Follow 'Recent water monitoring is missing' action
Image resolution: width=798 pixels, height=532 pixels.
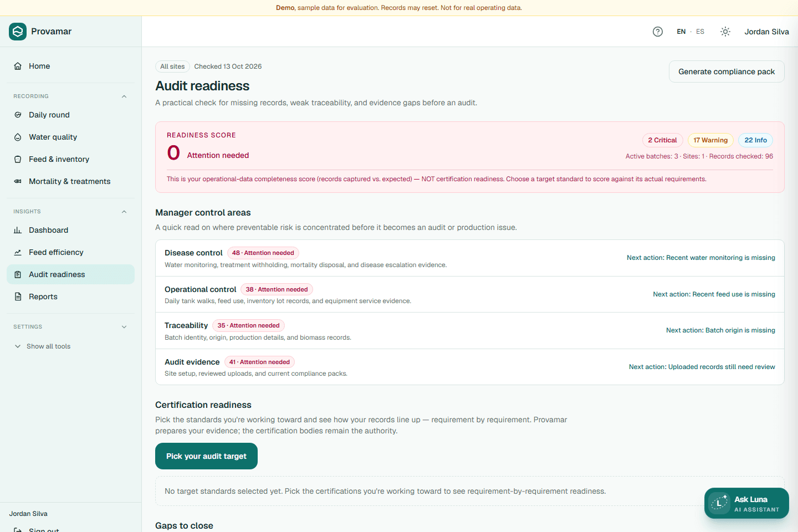coord(701,258)
